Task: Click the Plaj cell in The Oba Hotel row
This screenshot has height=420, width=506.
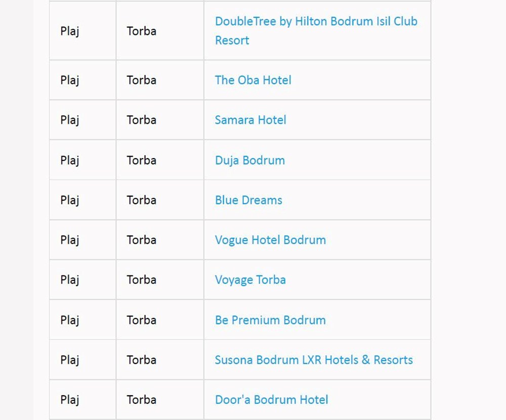Action: [x=70, y=80]
